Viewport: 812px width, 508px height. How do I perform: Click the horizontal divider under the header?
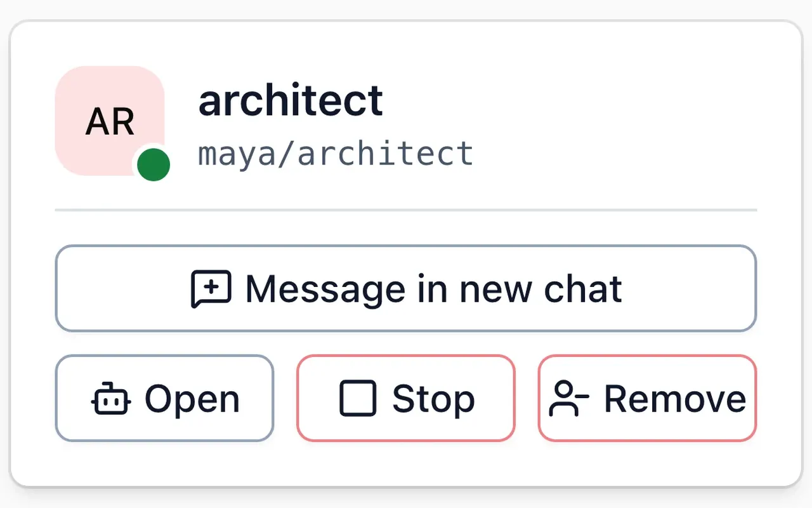[x=406, y=210]
